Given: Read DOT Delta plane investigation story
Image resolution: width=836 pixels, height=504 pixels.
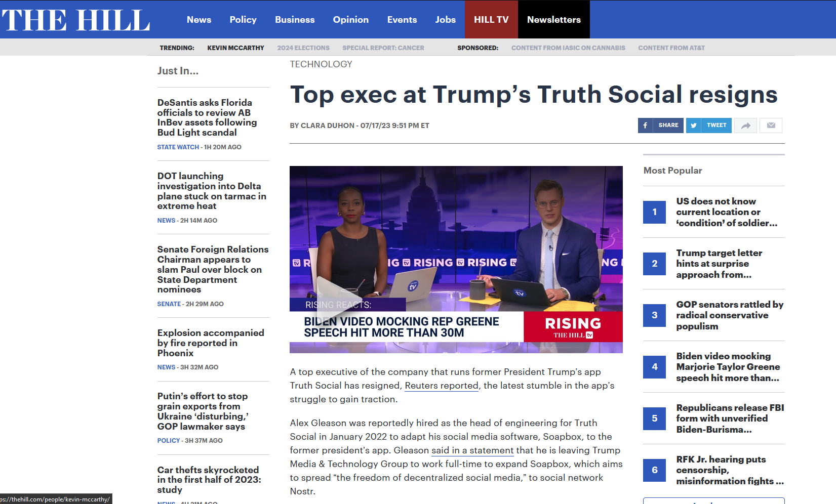Looking at the screenshot, I should pyautogui.click(x=212, y=191).
